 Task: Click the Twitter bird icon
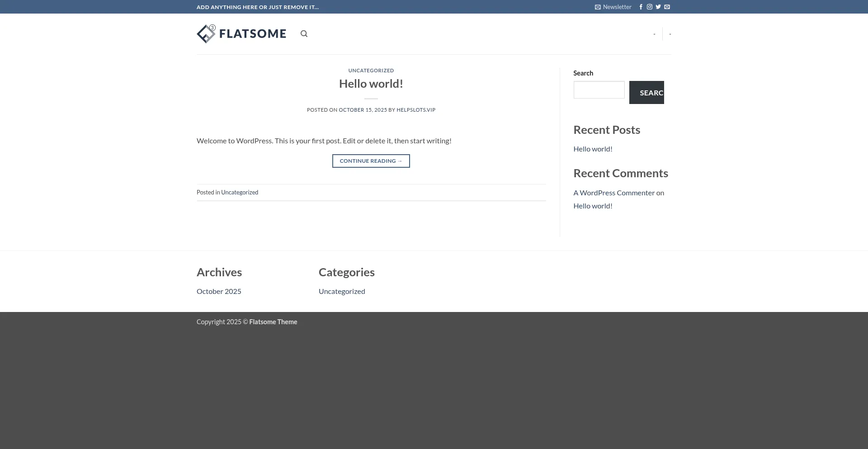(658, 7)
